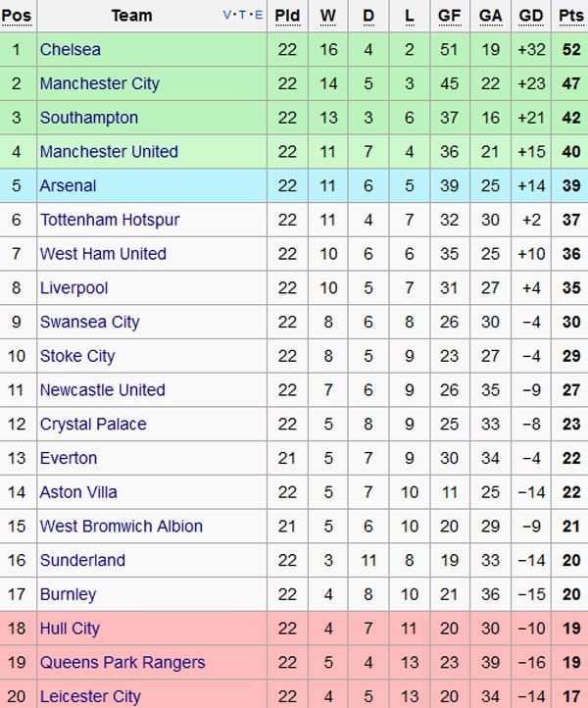Click the V (view template) link
Viewport: 588px width, 708px height.
point(228,15)
